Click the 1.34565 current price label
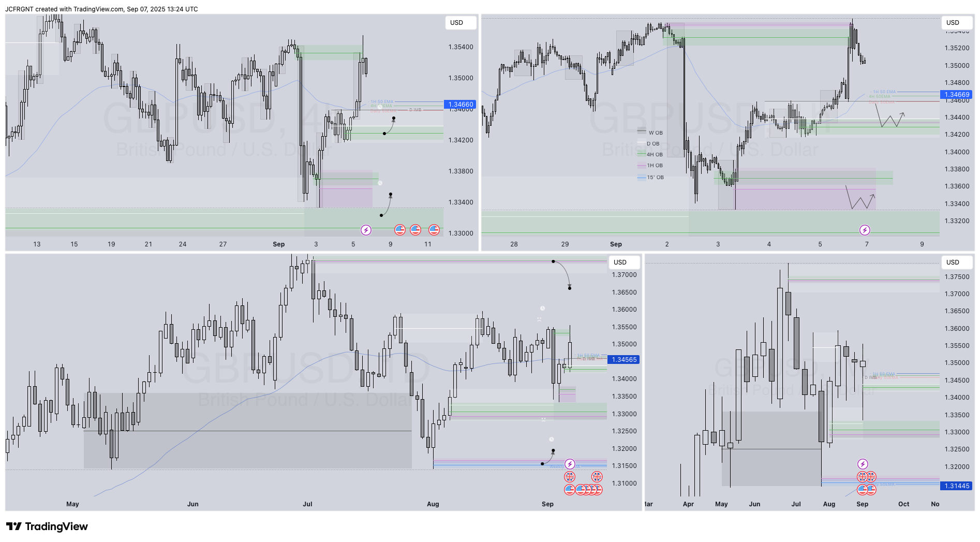980x542 pixels. coord(624,360)
